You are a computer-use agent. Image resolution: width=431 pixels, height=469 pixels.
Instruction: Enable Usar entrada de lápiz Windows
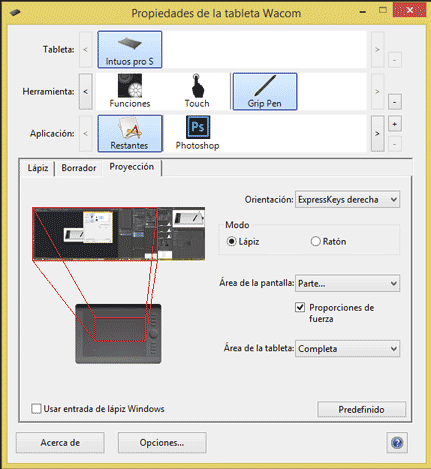(36, 409)
